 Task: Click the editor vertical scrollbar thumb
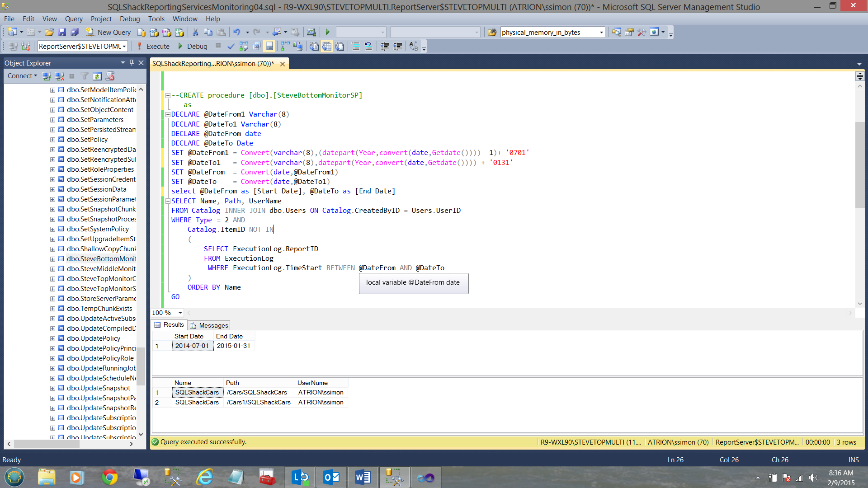pyautogui.click(x=860, y=164)
